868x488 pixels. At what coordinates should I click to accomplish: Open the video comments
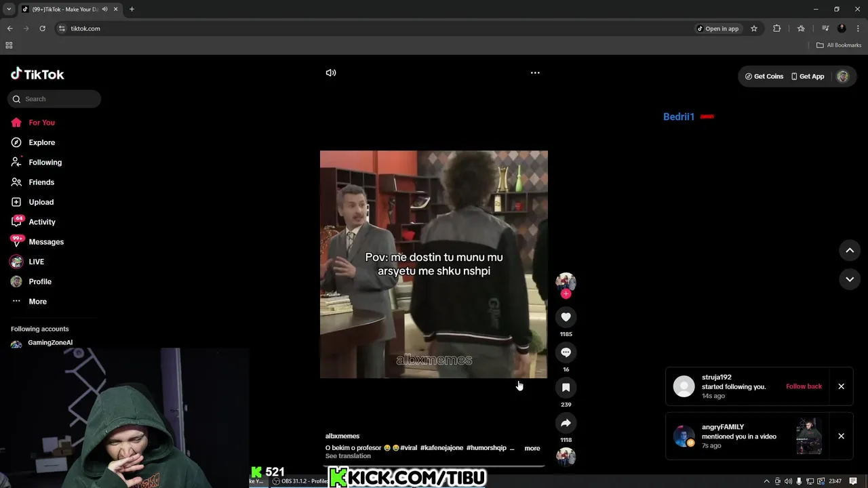click(x=566, y=352)
